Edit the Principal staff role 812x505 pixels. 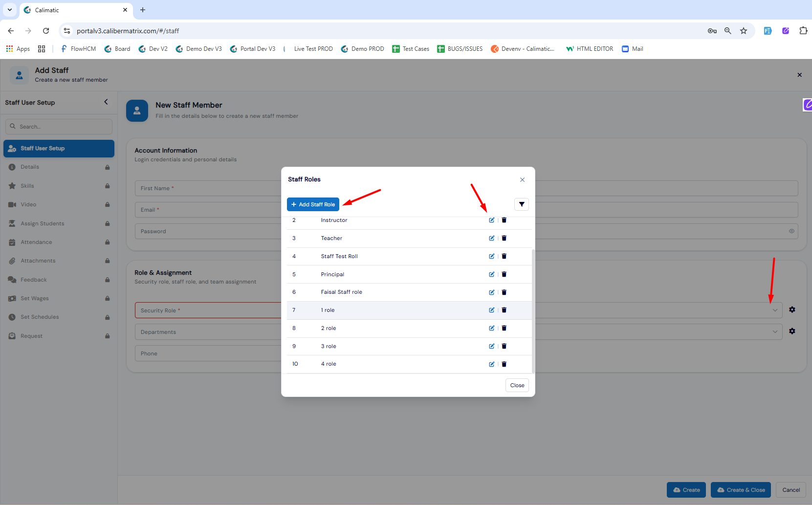(x=491, y=274)
